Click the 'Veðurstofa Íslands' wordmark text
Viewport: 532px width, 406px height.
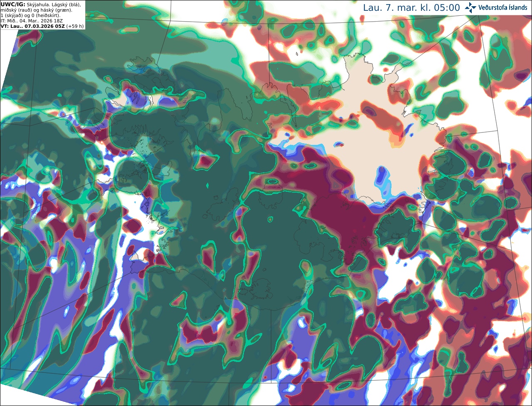[x=502, y=7]
